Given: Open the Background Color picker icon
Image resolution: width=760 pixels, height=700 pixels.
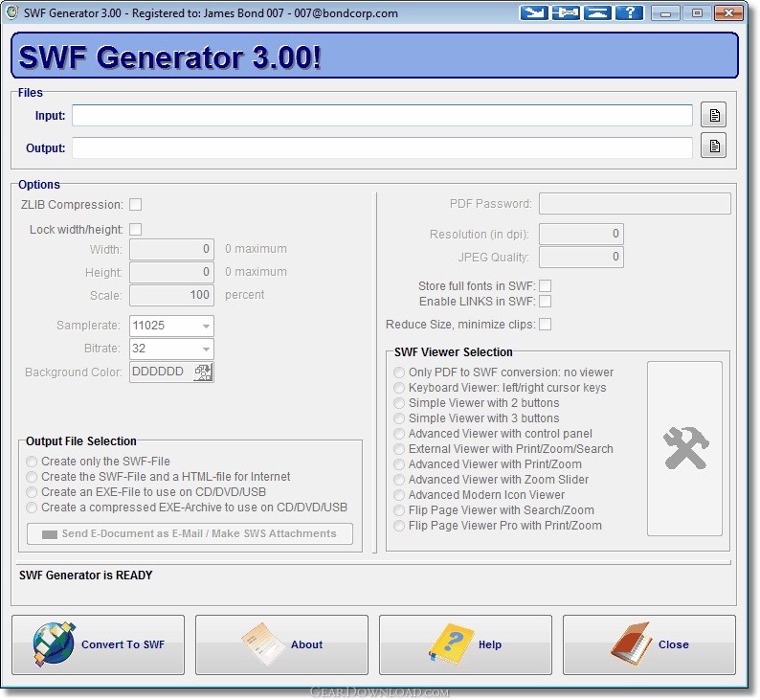Looking at the screenshot, I should pyautogui.click(x=203, y=373).
